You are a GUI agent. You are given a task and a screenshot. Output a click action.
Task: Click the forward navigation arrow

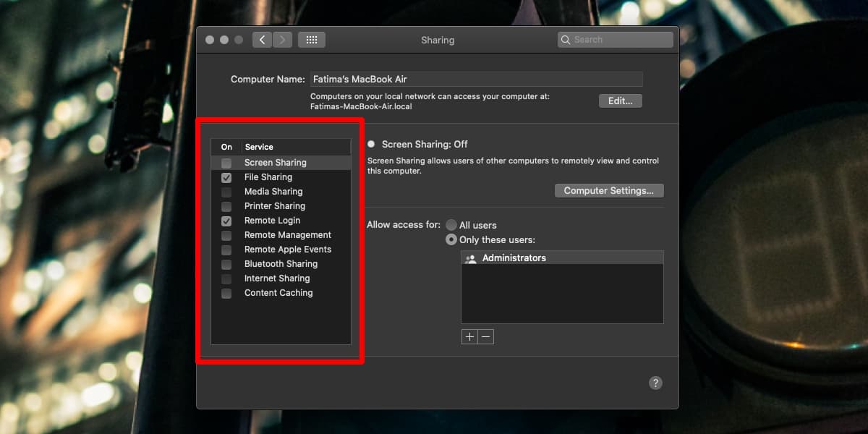(x=282, y=40)
